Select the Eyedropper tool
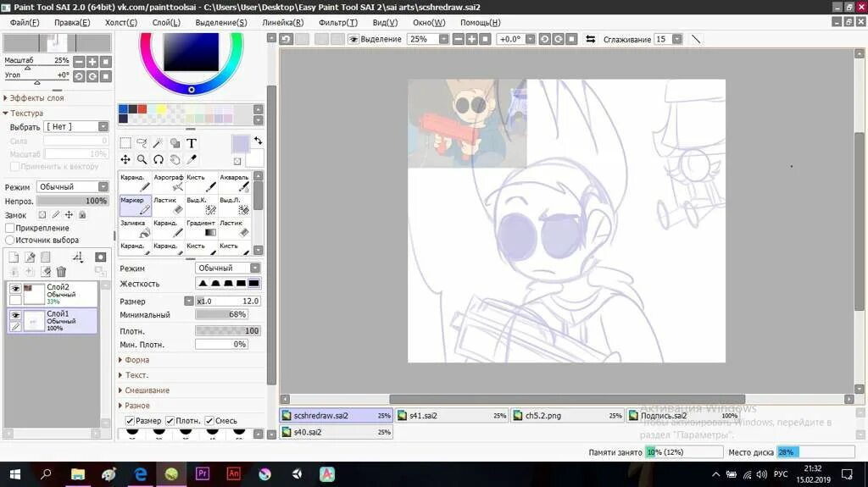The width and height of the screenshot is (868, 487). 192,159
